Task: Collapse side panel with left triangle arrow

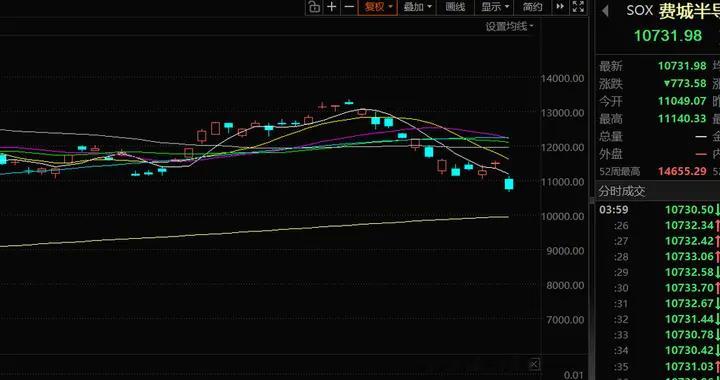Action: point(605,11)
